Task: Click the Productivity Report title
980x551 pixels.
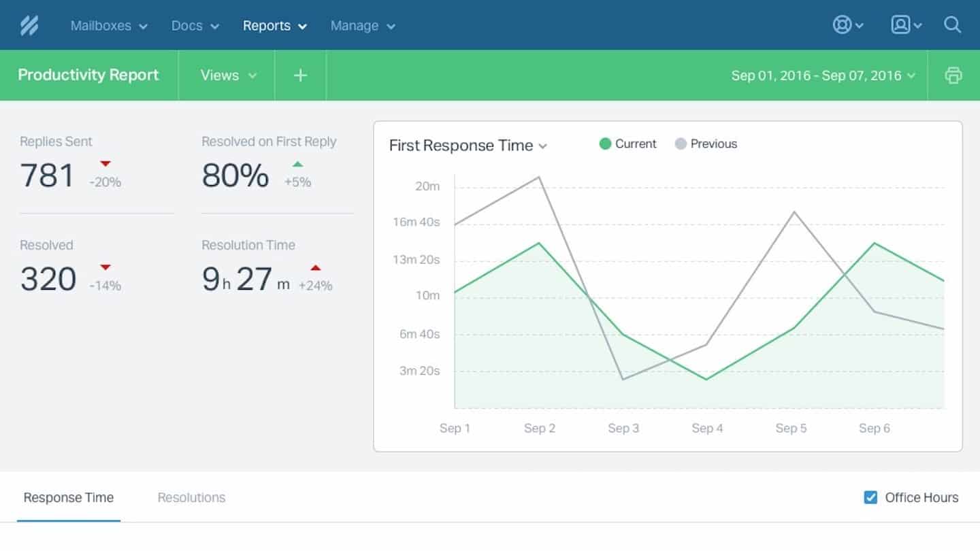Action: pos(88,75)
